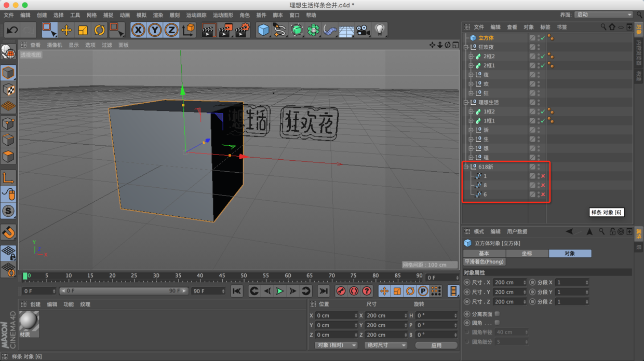Select the 对象 attribute tab
This screenshot has height=361, width=644.
click(x=570, y=253)
